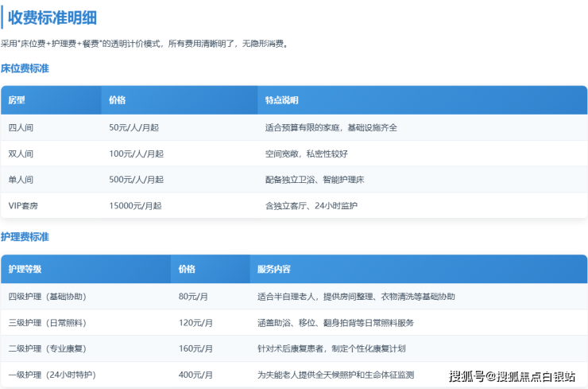Click the 价格 header in bed fee table
Screen dimensions: 588x389
118,100
